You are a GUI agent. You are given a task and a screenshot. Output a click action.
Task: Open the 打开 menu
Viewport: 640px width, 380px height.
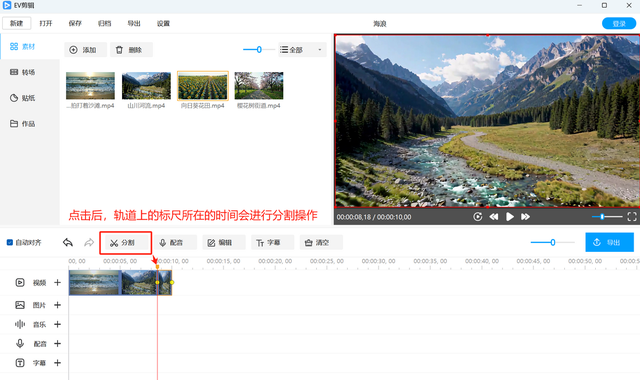click(x=46, y=23)
